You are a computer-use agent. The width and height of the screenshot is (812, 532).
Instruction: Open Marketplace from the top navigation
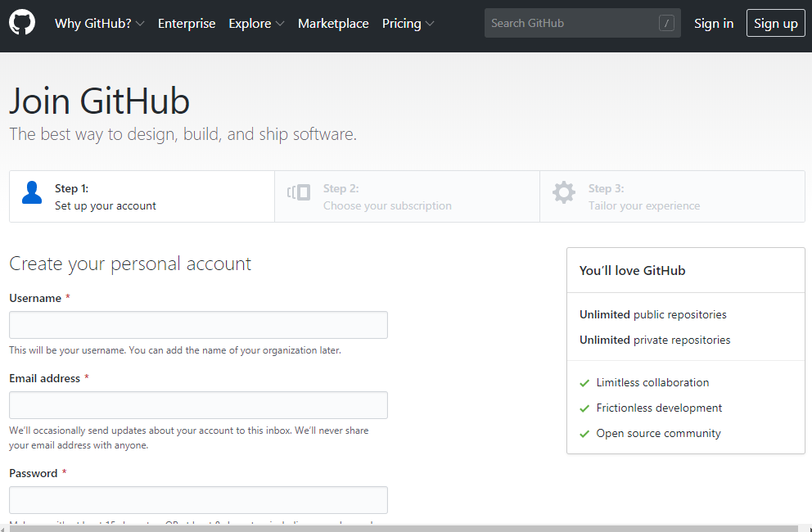[333, 24]
